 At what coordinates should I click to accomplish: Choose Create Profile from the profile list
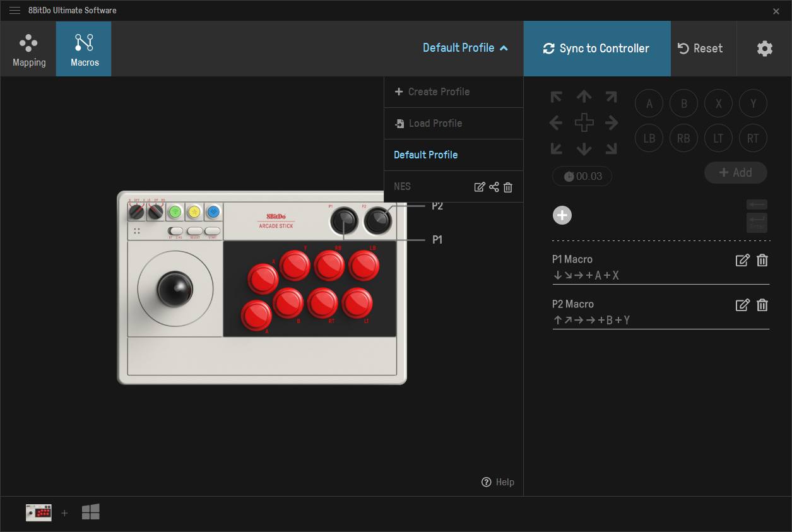454,92
